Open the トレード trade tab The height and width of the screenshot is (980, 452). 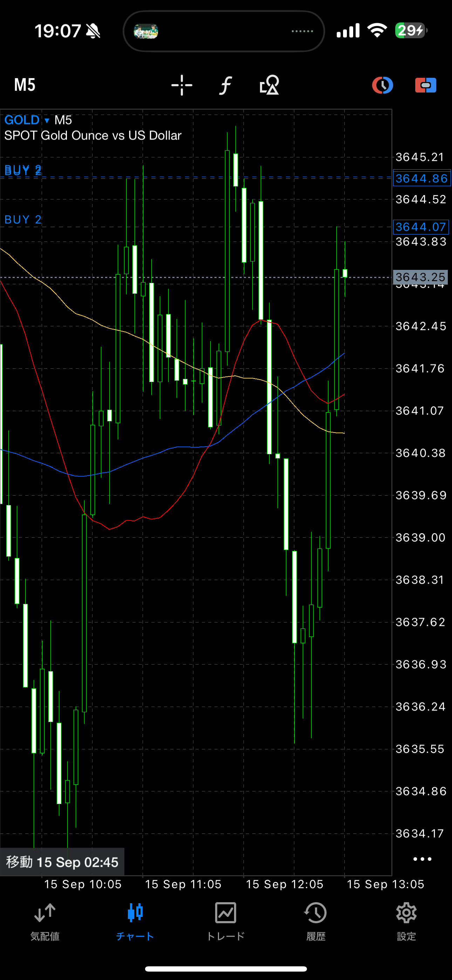coord(226,922)
